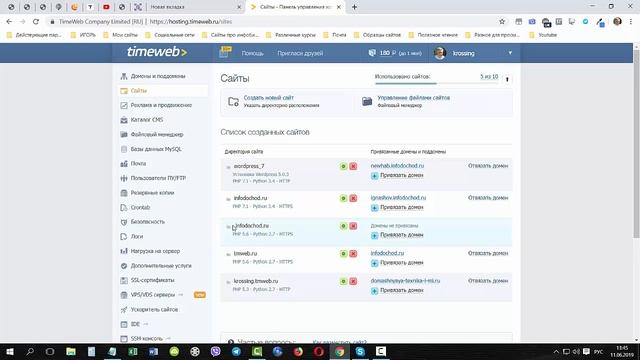Open IDE in the sidebar
This screenshot has width=640, height=360.
(135, 324)
